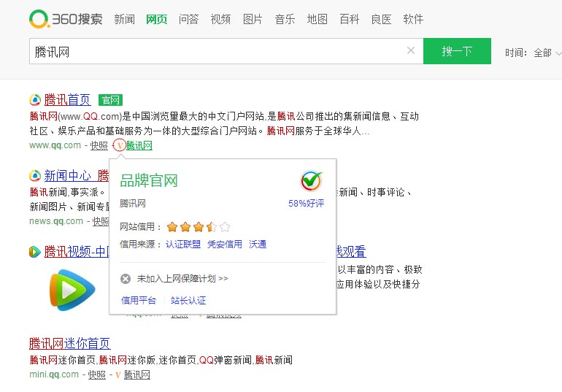Open the 新闻中心 result title
The width and height of the screenshot is (562, 392).
coord(77,176)
